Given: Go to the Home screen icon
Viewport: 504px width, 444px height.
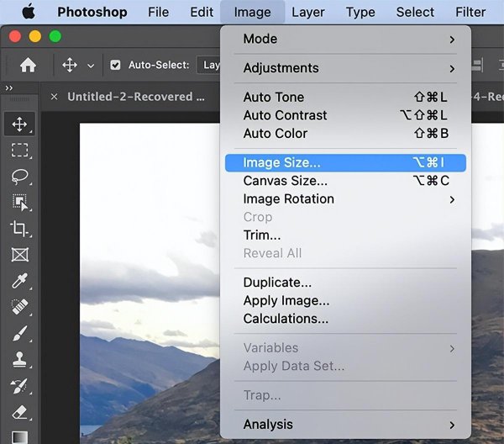Looking at the screenshot, I should tap(28, 66).
